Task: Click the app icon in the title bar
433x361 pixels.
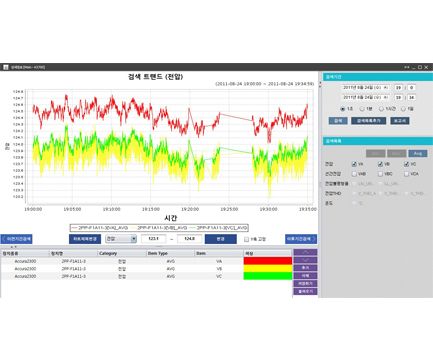Action: [x=6, y=67]
